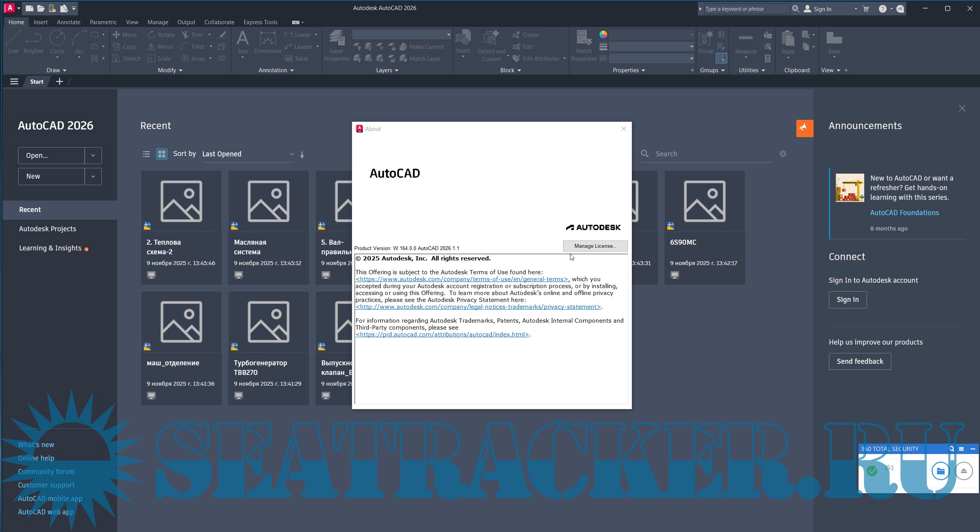Open the recent files settings gear
980x532 pixels.
pos(783,154)
